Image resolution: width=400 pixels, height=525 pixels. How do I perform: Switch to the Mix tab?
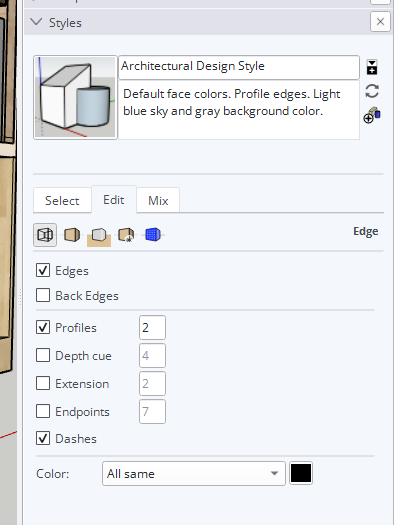(x=158, y=201)
